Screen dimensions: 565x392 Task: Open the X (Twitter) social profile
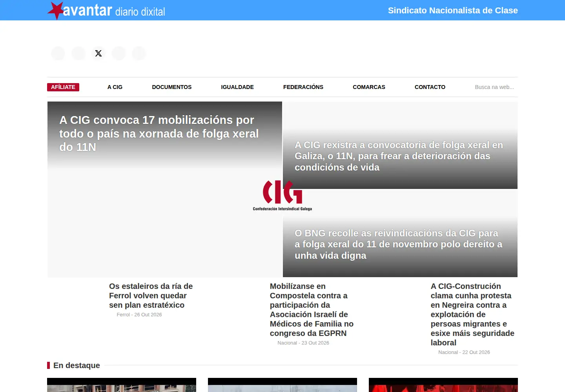pos(98,53)
